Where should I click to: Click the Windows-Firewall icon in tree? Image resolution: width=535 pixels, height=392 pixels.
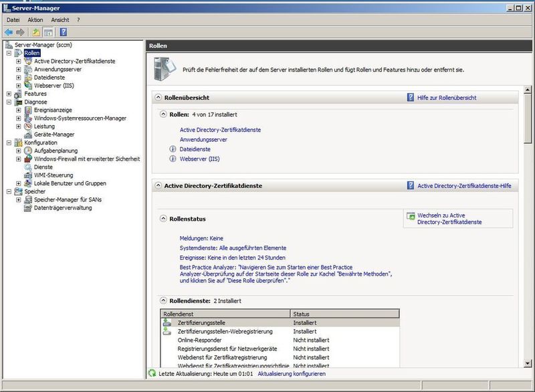28,159
